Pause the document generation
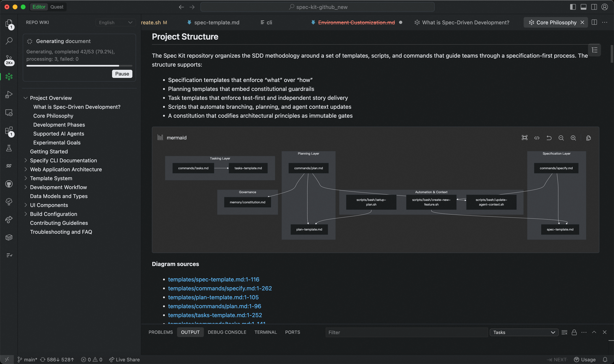The height and width of the screenshot is (364, 614). pyautogui.click(x=122, y=74)
